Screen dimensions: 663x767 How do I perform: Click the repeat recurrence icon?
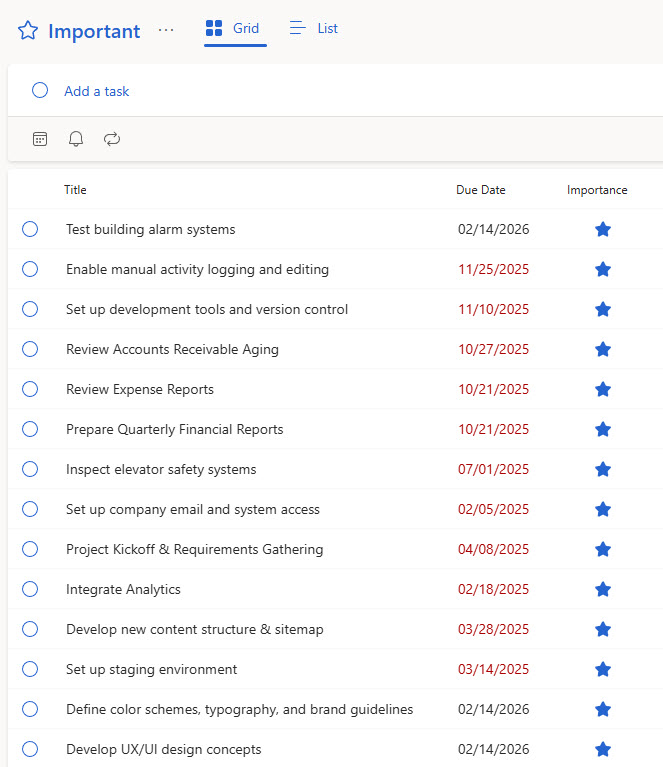pos(112,139)
